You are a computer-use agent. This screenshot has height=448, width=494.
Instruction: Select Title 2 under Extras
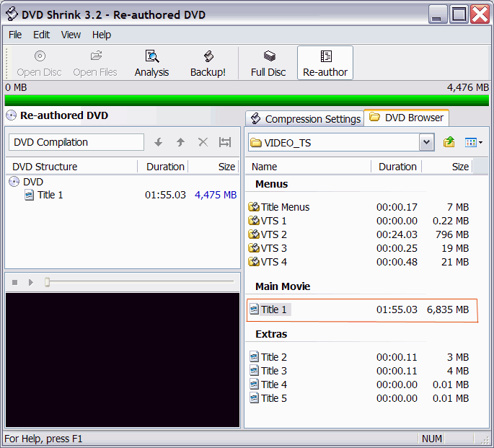coord(268,357)
